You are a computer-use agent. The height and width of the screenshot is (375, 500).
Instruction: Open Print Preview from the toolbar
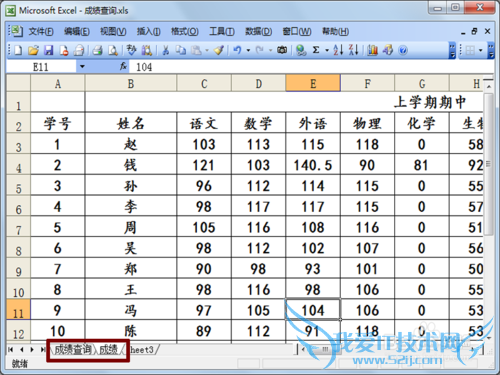click(113, 50)
